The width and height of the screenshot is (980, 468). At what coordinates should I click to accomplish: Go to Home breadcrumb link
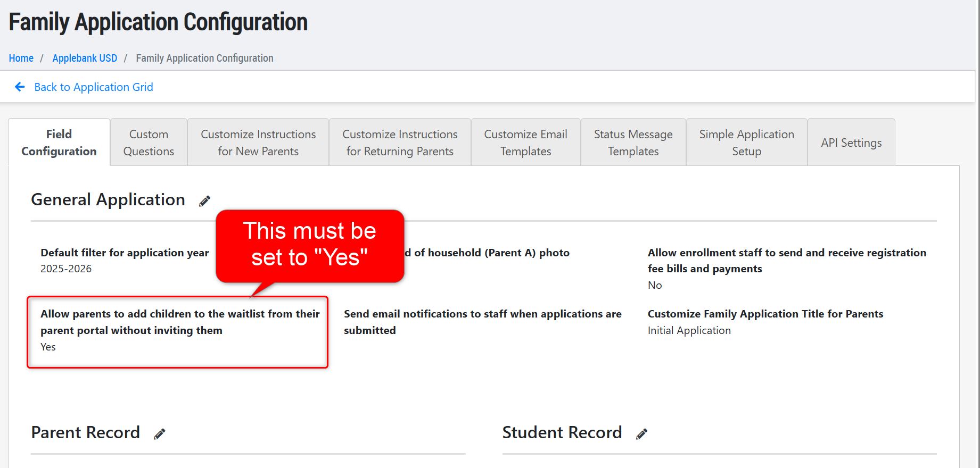point(21,58)
